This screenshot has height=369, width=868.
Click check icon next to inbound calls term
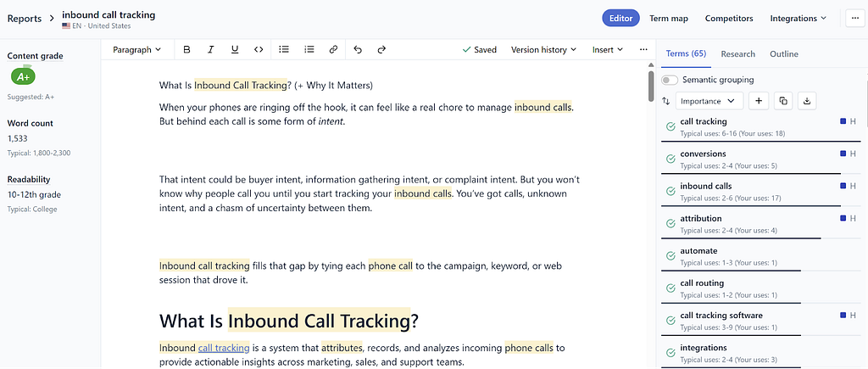click(x=670, y=191)
